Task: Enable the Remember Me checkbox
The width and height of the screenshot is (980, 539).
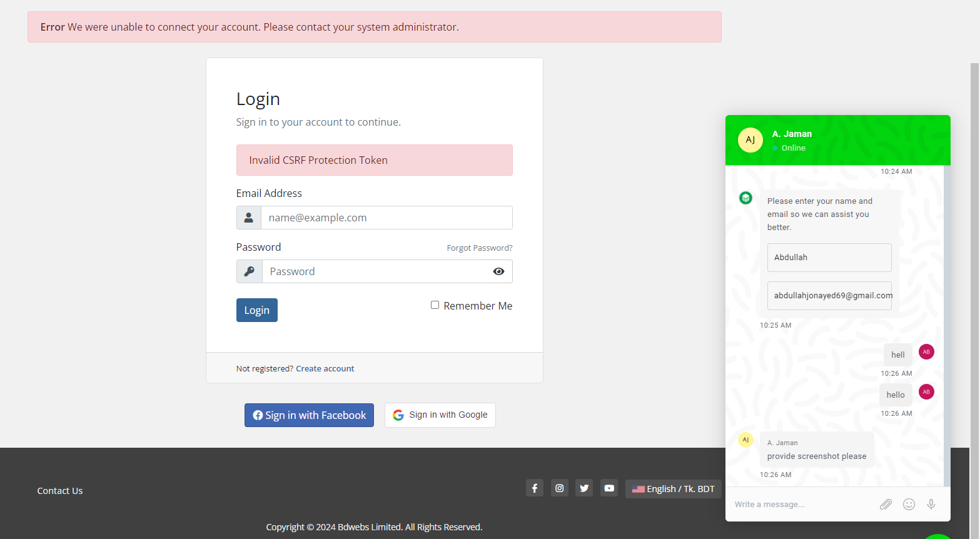Action: (x=435, y=305)
